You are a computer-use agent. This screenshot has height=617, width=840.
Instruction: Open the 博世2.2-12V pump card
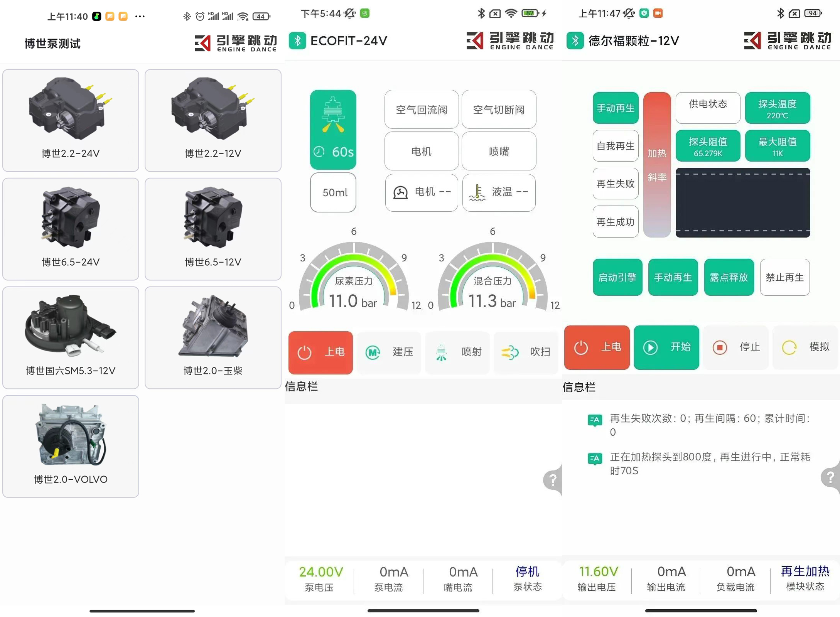tap(213, 120)
